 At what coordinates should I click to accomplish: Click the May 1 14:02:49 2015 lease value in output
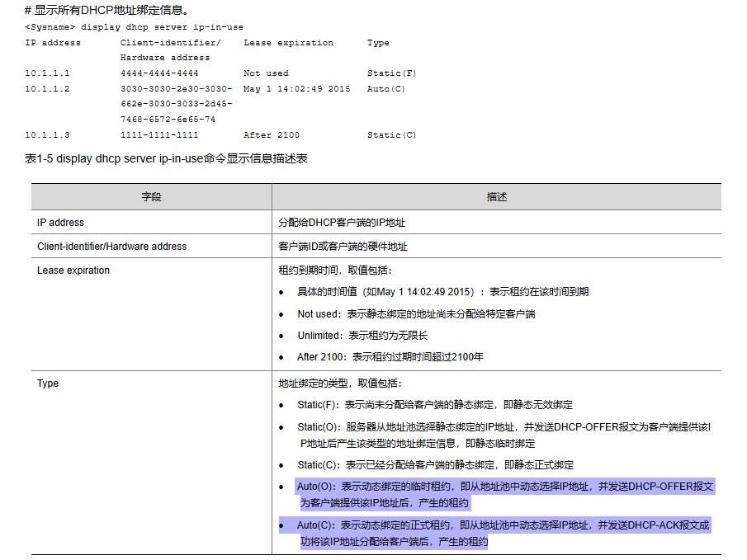coord(296,89)
